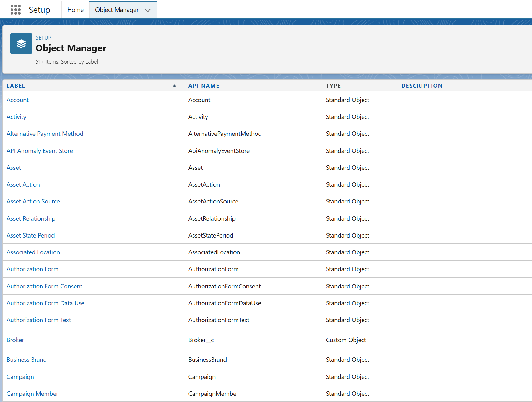Open the Broker custom object link
The width and height of the screenshot is (532, 402).
point(15,340)
